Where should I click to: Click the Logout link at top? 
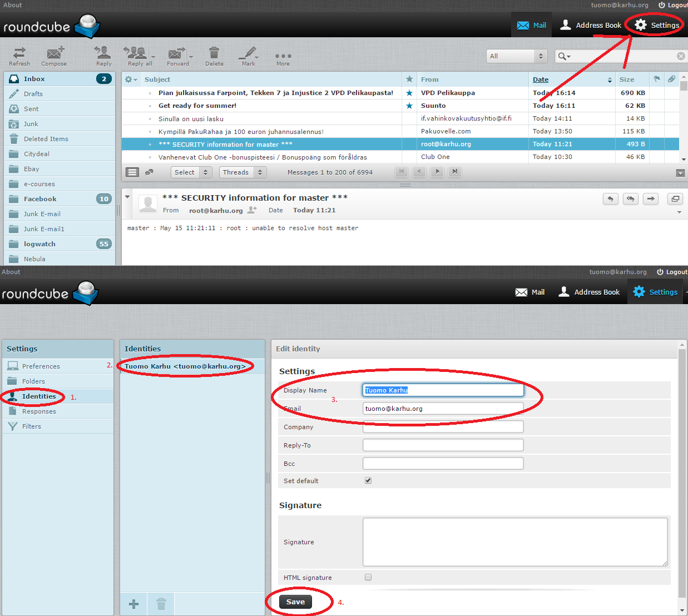point(673,5)
